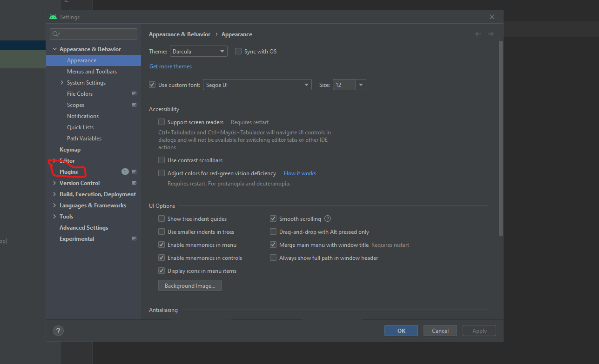Open the Get more themes link
Screen dimensions: 599x364
(x=170, y=66)
